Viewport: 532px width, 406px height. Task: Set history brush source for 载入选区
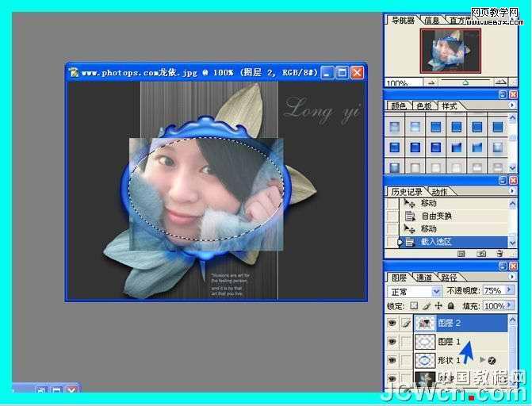[x=392, y=242]
